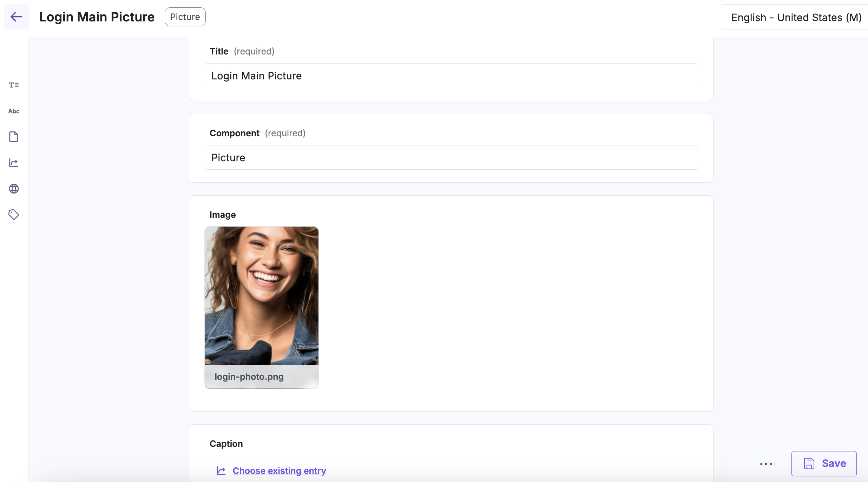The image size is (868, 482).
Task: Click the floppy disk icon on Save
Action: pyautogui.click(x=809, y=464)
